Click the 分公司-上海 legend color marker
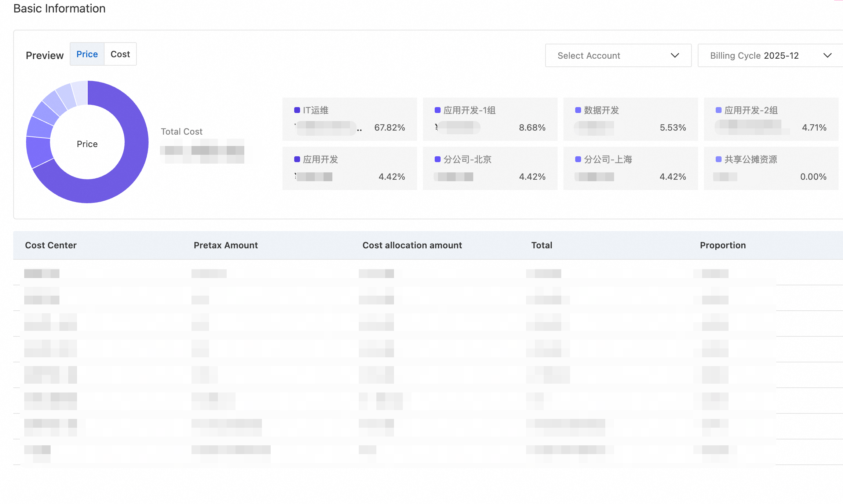 (578, 159)
